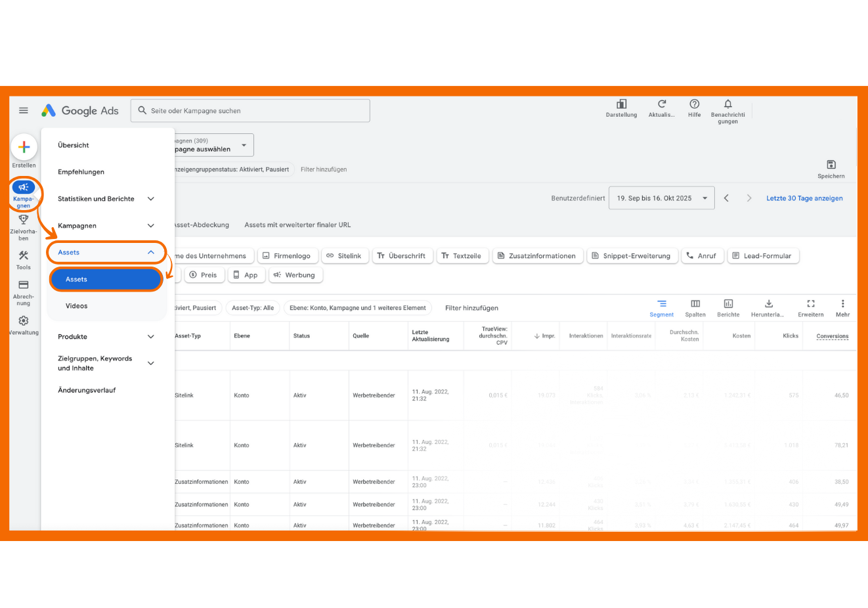Screen dimensions: 868x608
Task: Select the Sitelink asset filter button
Action: point(343,256)
